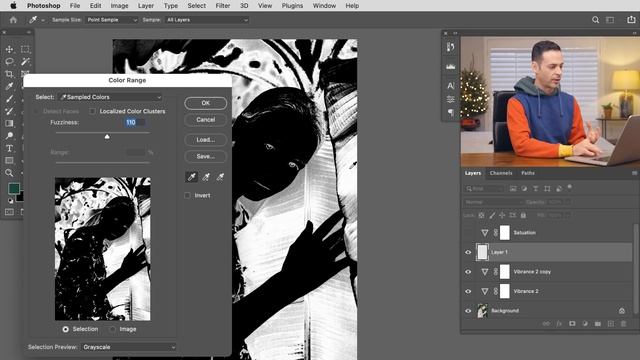Open the Selection Preview Grayscale dropdown

pyautogui.click(x=129, y=347)
